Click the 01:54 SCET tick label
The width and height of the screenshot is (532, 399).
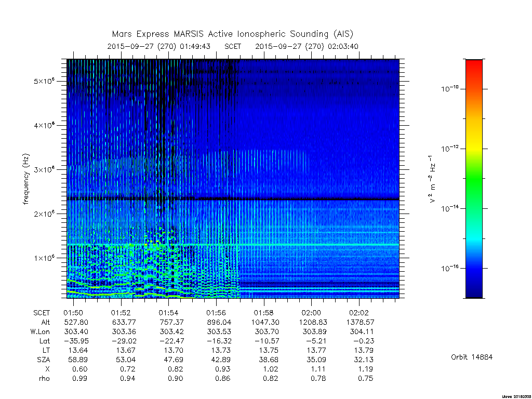tap(168, 313)
